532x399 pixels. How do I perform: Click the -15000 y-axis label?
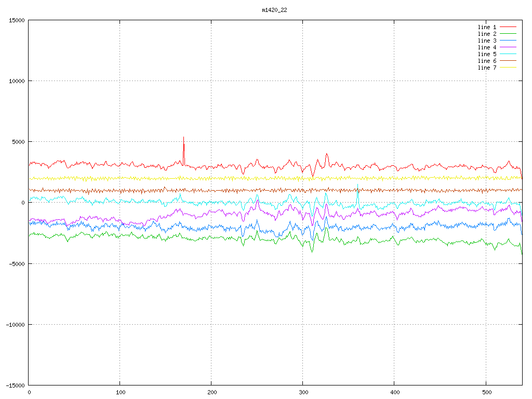coord(15,385)
